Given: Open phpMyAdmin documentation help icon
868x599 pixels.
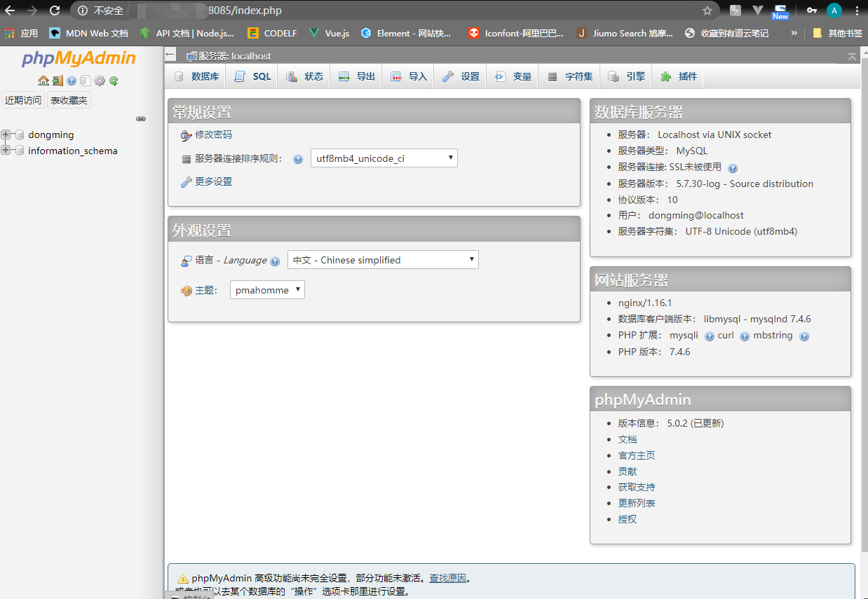Looking at the screenshot, I should coord(71,81).
